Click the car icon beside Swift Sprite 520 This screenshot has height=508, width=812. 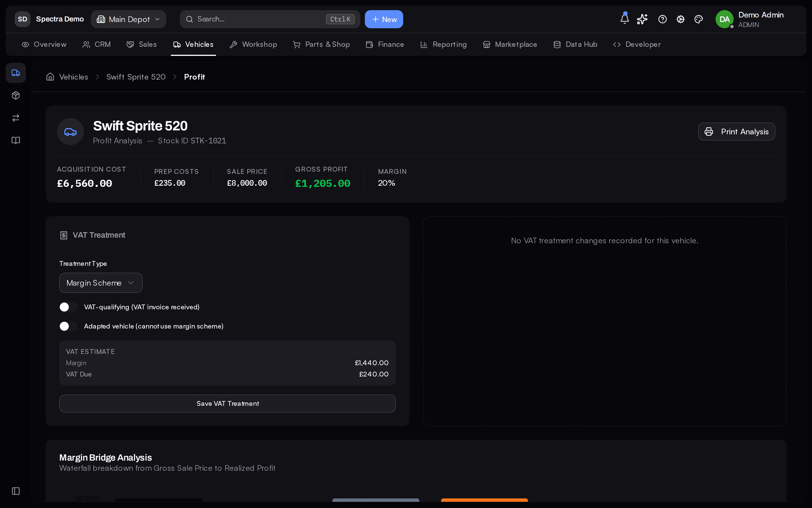point(70,132)
